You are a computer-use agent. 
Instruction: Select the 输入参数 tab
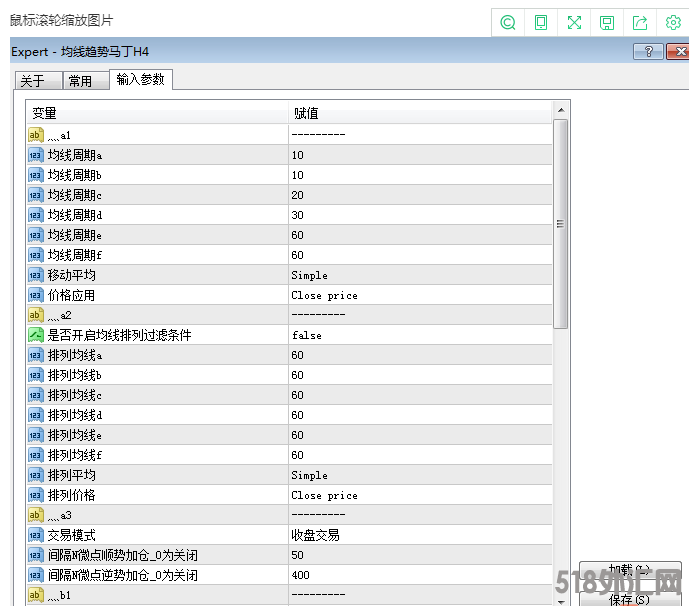(141, 79)
